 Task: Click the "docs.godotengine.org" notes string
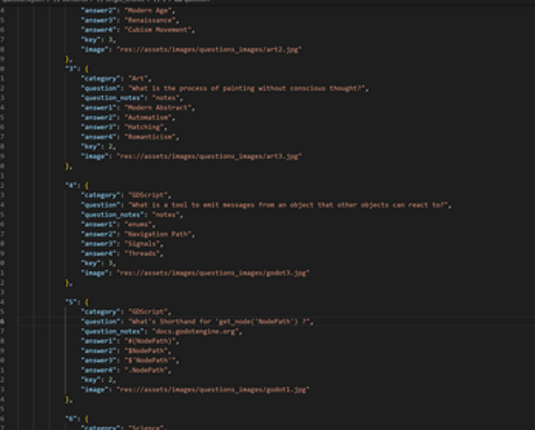pyautogui.click(x=196, y=331)
